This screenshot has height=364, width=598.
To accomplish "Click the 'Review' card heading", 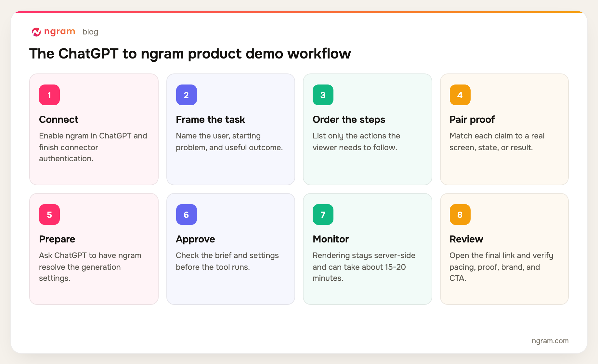I will click(466, 239).
